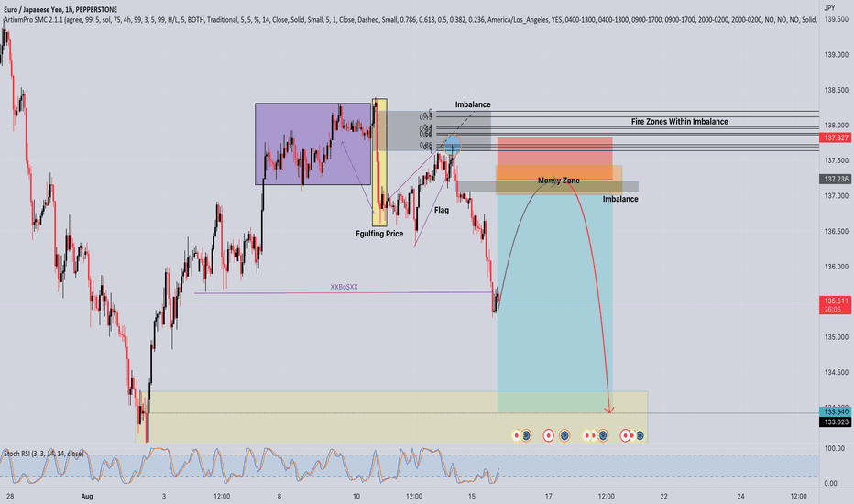Select the 'Money Zone' text annotation
The image size is (854, 504).
(x=559, y=181)
